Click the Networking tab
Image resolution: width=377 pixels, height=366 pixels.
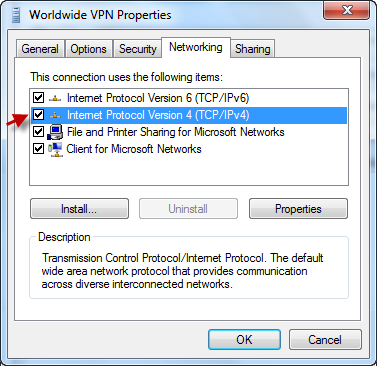[x=196, y=47]
